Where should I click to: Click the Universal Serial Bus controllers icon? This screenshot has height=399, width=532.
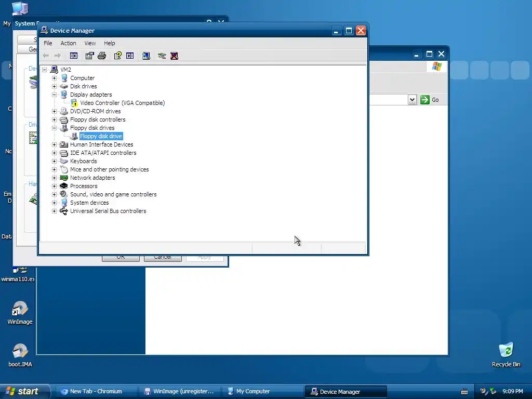tap(64, 211)
